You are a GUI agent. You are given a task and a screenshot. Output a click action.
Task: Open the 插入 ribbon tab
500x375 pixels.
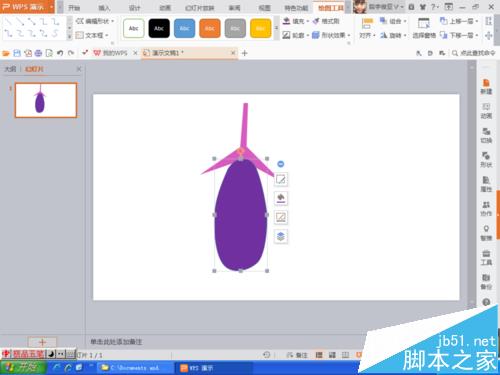point(104,8)
